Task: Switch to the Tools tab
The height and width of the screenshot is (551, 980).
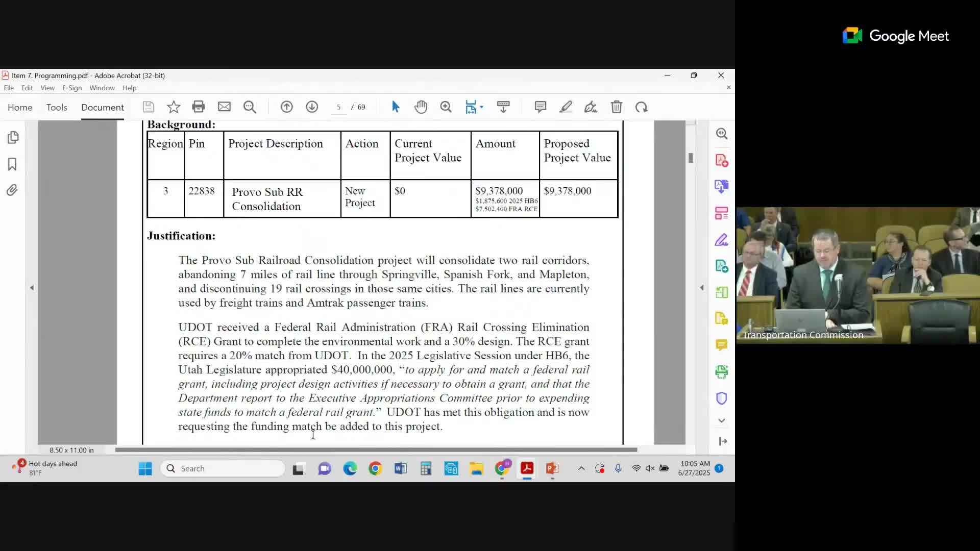Action: click(57, 107)
